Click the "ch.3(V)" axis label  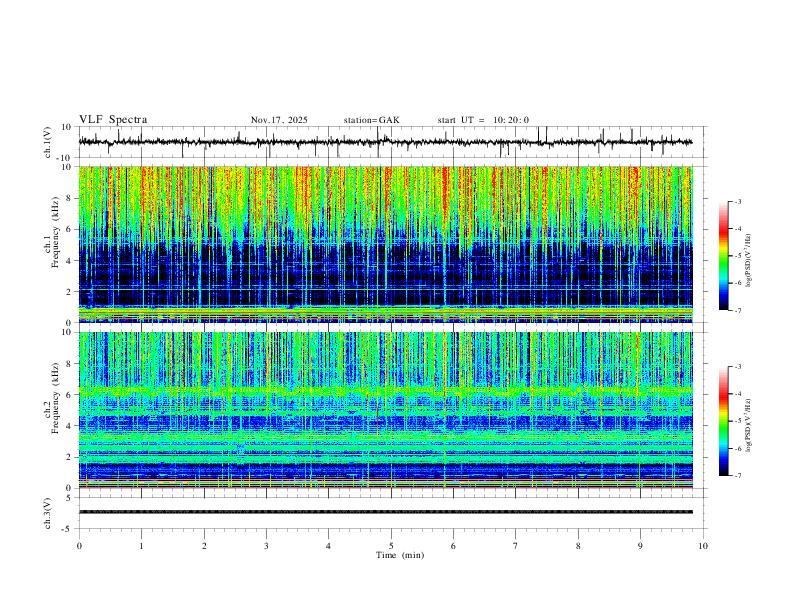(x=48, y=513)
